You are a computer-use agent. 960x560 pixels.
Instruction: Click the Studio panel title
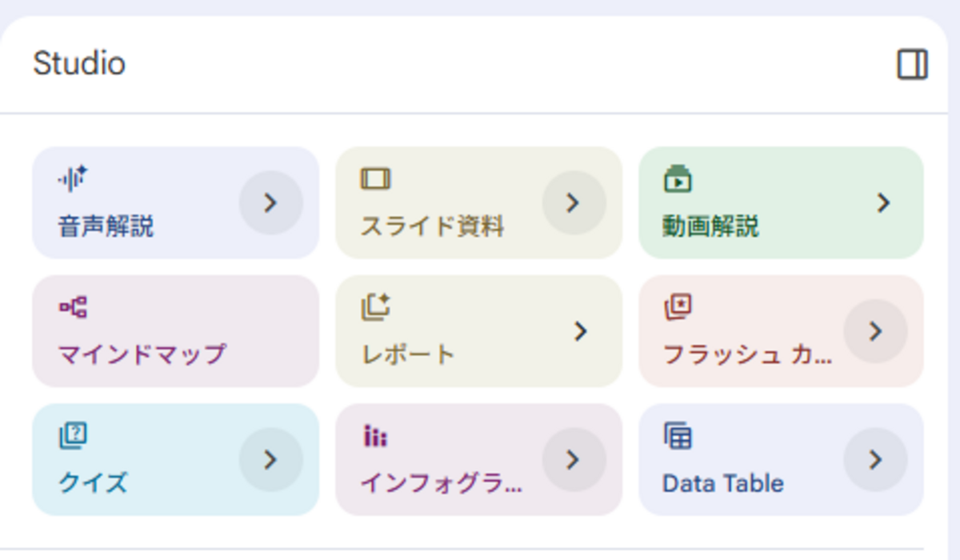point(79,64)
